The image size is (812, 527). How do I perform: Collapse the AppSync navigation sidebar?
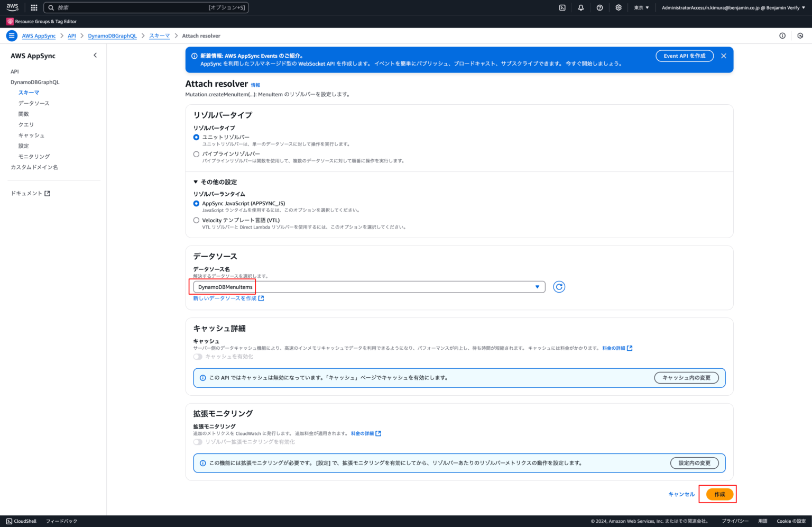tap(95, 55)
